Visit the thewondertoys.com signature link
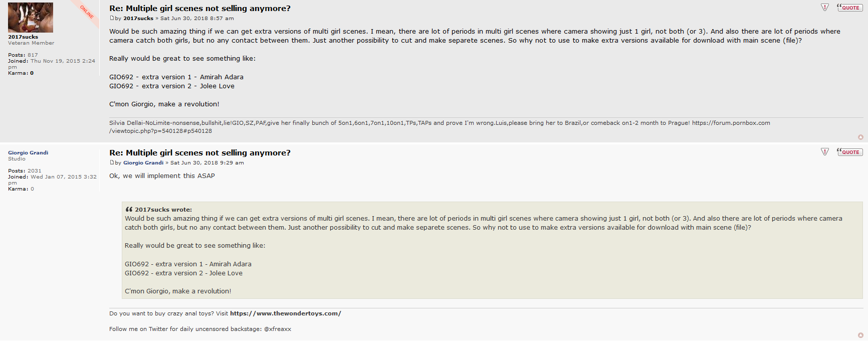Image resolution: width=868 pixels, height=341 pixels. tap(285, 313)
